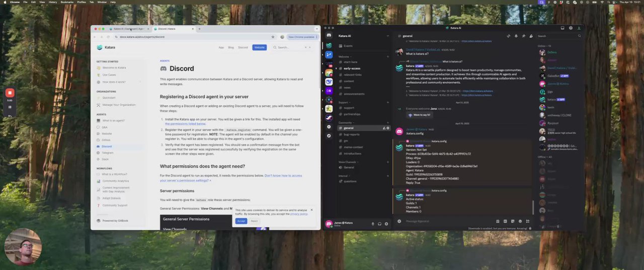Screen dimensions: 644x270
Task: Go back in Chrome browser
Action: pos(95,37)
